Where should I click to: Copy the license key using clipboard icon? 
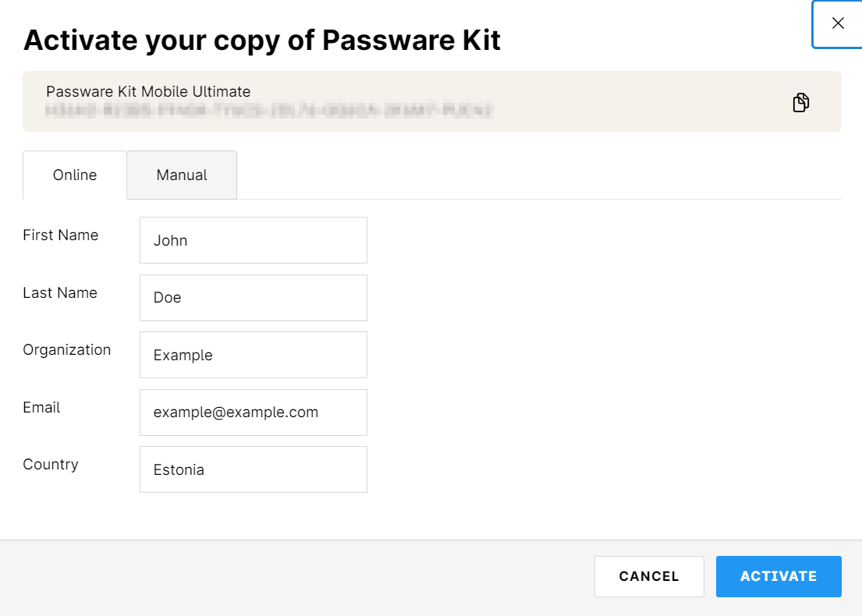click(800, 102)
